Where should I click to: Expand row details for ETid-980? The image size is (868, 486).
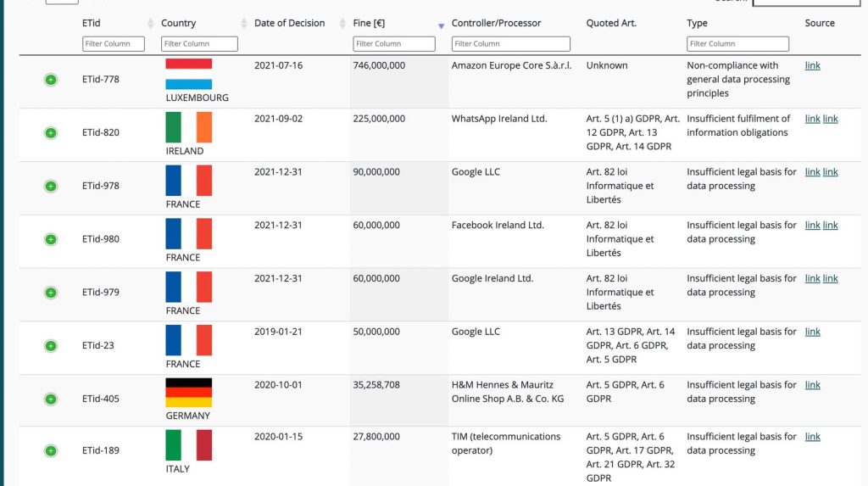click(x=50, y=239)
